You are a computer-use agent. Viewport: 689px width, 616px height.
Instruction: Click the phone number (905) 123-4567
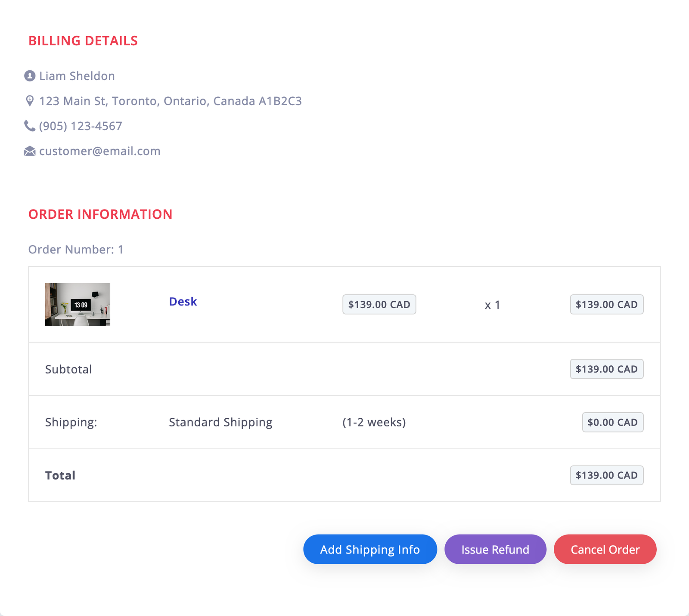(x=81, y=126)
